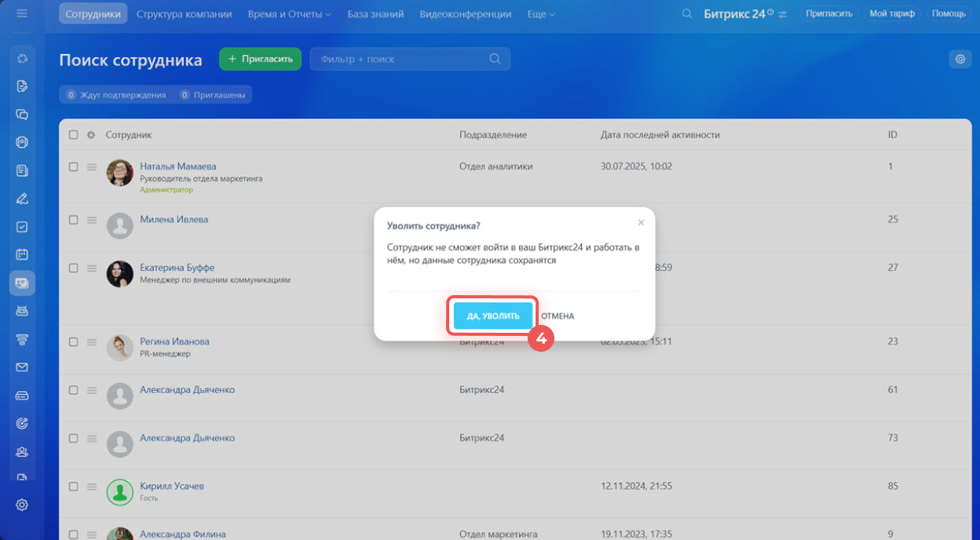980x540 pixels.
Task: Check Александра Дьяченко row with ID 61
Action: click(73, 390)
